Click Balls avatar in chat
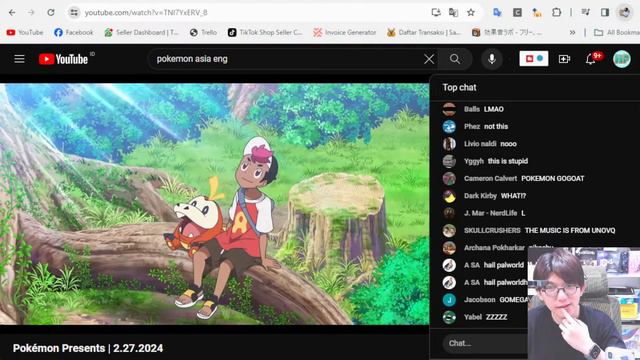 pyautogui.click(x=449, y=109)
